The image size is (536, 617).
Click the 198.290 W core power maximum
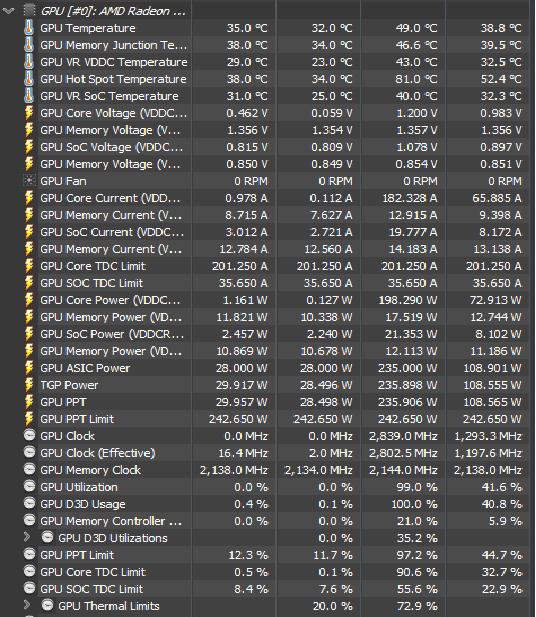[408, 300]
